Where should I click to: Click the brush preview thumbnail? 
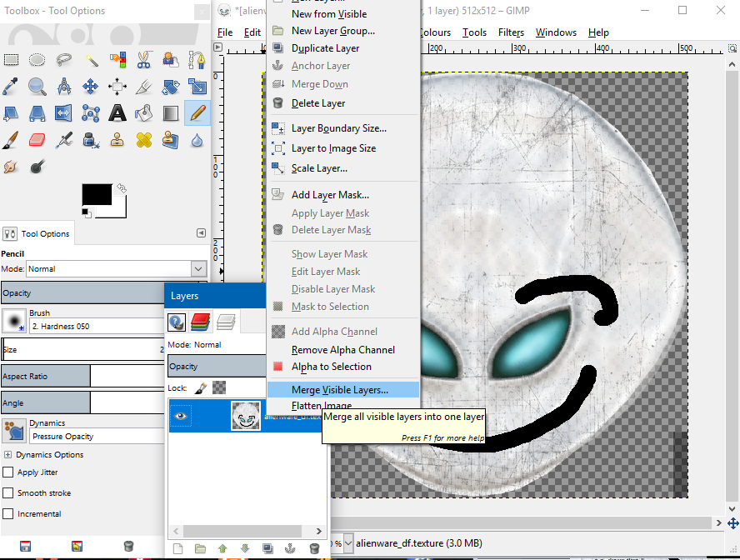click(x=14, y=321)
